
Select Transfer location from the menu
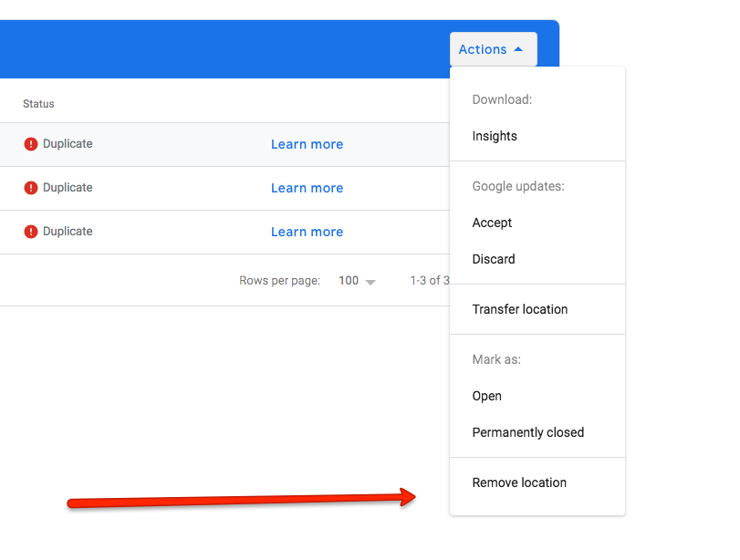519,309
